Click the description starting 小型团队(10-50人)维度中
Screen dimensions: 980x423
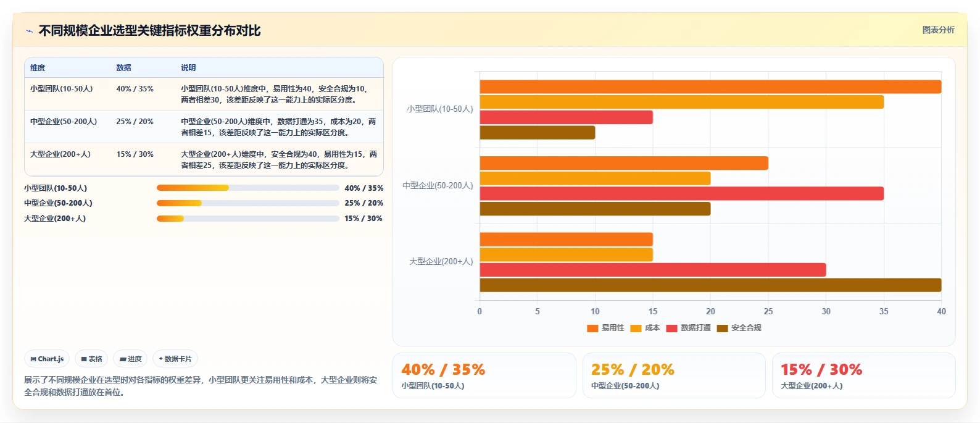coord(275,94)
